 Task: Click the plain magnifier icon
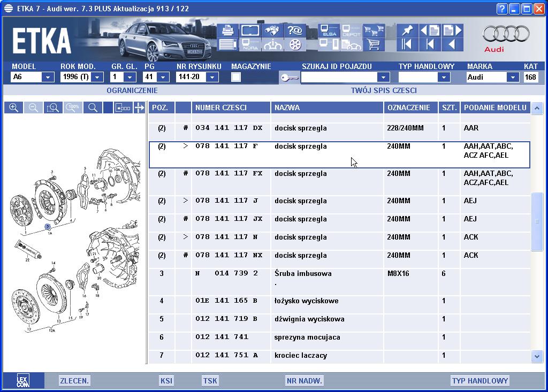(x=93, y=107)
